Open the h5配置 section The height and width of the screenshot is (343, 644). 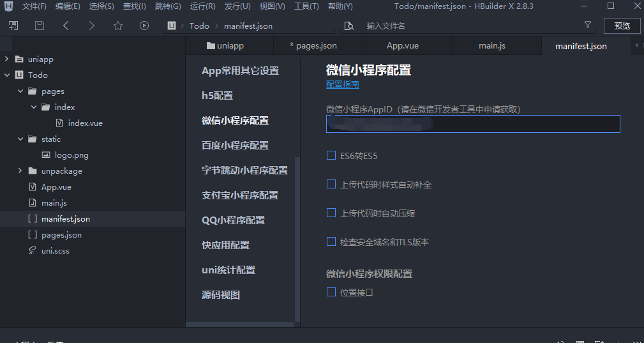pos(217,96)
